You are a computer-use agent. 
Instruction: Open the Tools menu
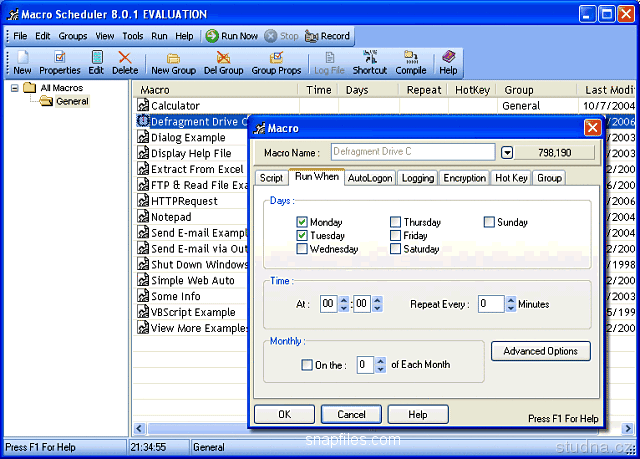[132, 36]
